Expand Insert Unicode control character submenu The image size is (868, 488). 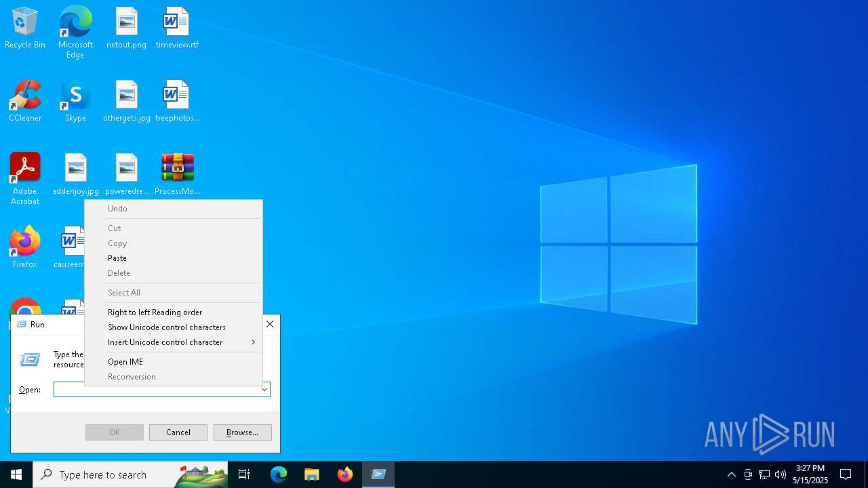coord(173,342)
